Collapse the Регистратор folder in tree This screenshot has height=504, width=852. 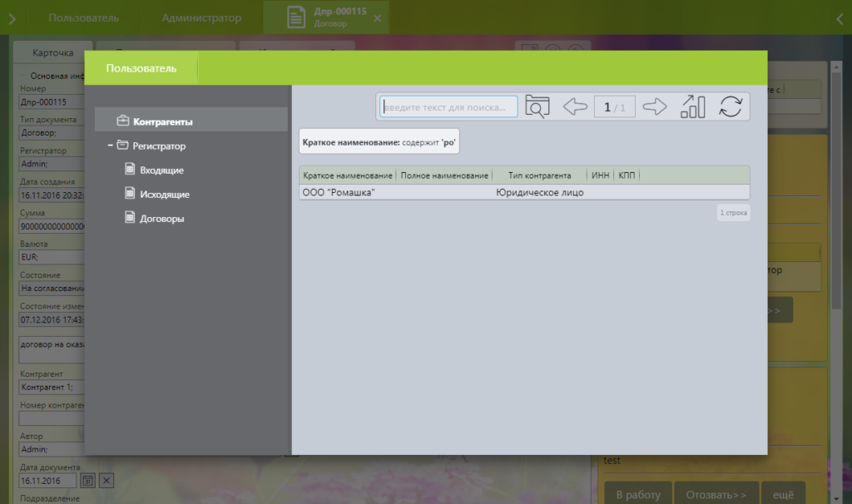[111, 146]
